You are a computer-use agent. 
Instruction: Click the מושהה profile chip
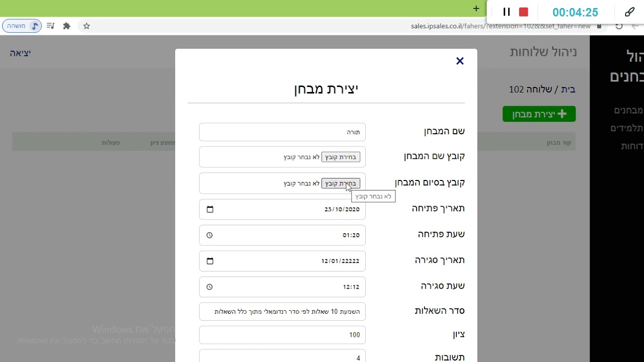[x=22, y=26]
